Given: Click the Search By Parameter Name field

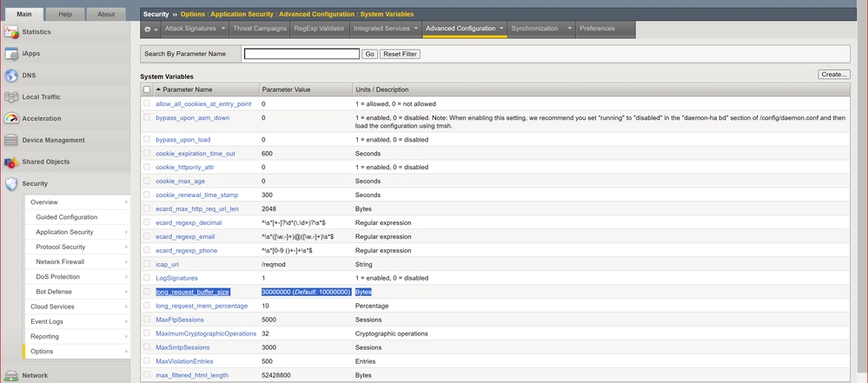Looking at the screenshot, I should pos(301,54).
